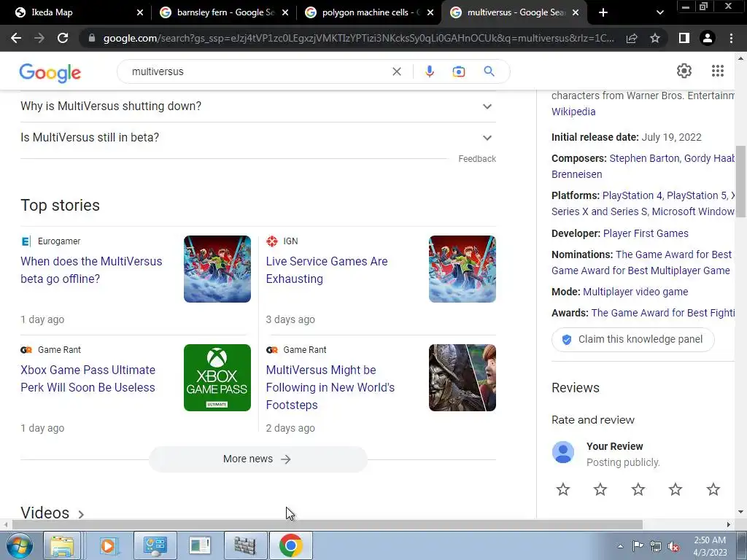Click the IGN story thumbnail image
This screenshot has width=747, height=560.
click(462, 269)
